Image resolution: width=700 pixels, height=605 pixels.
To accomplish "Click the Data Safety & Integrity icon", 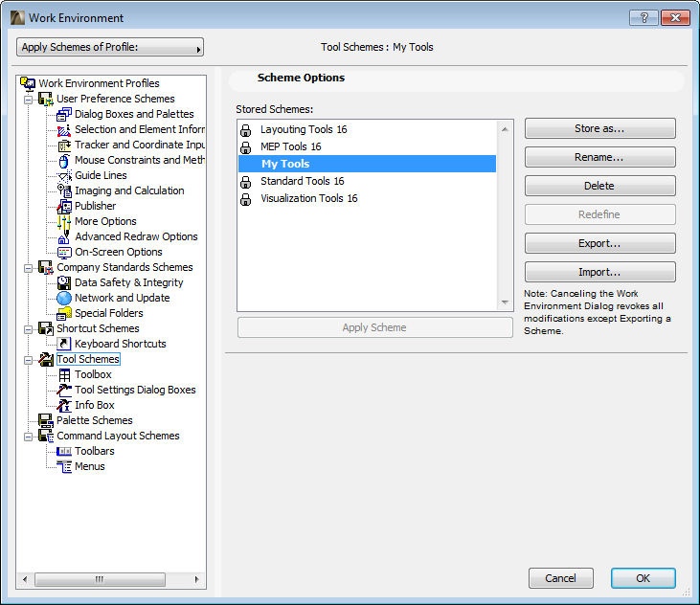I will [x=64, y=282].
